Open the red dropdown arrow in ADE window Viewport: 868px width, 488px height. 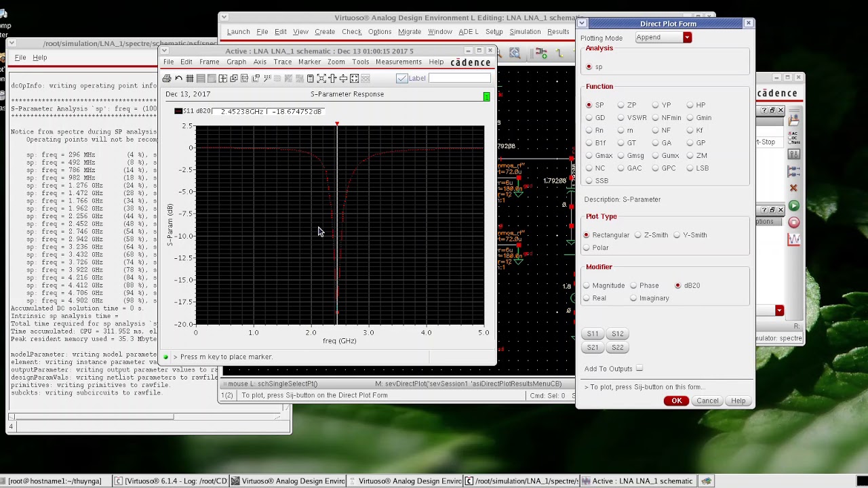click(779, 310)
